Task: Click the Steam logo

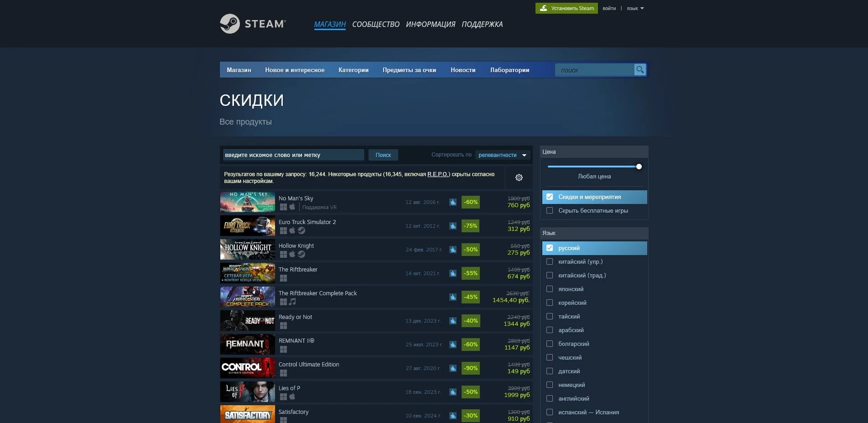Action: [253, 24]
